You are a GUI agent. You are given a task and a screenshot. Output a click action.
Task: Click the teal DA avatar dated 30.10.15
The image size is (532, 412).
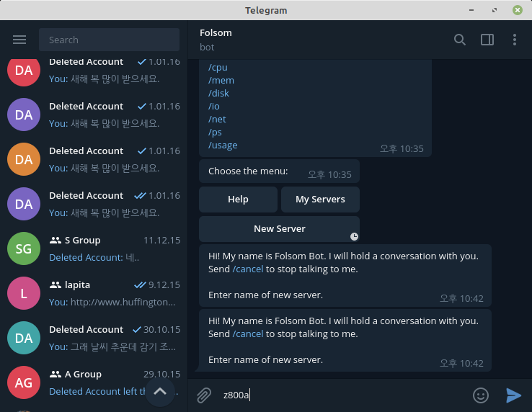pyautogui.click(x=24, y=338)
